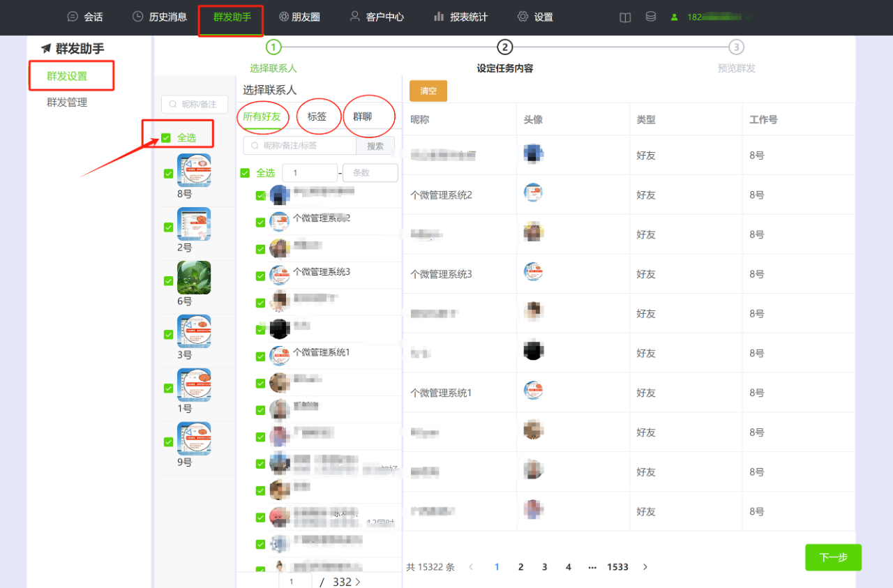Switch to 标签 tab
The height and width of the screenshot is (588, 893).
pyautogui.click(x=317, y=116)
